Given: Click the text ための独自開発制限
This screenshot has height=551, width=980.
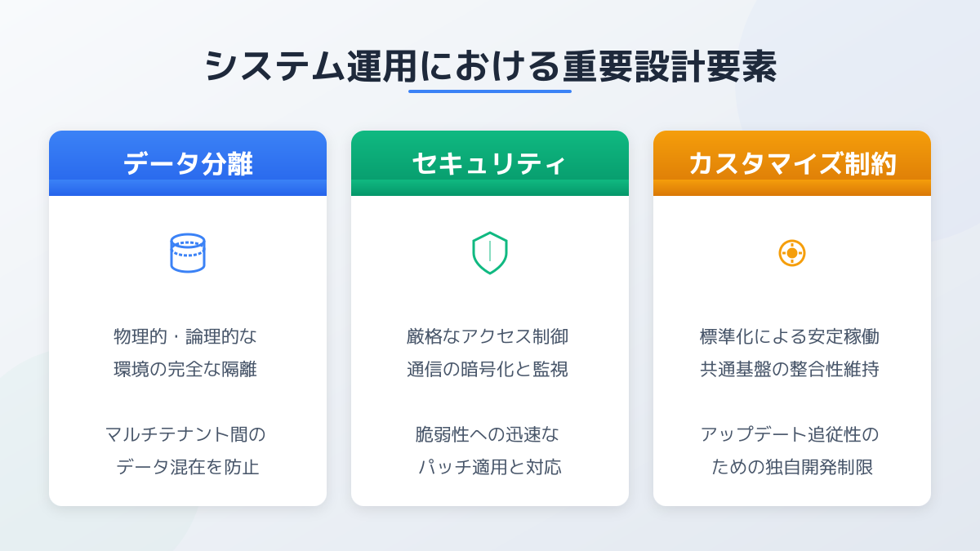Looking at the screenshot, I should coord(792,467).
